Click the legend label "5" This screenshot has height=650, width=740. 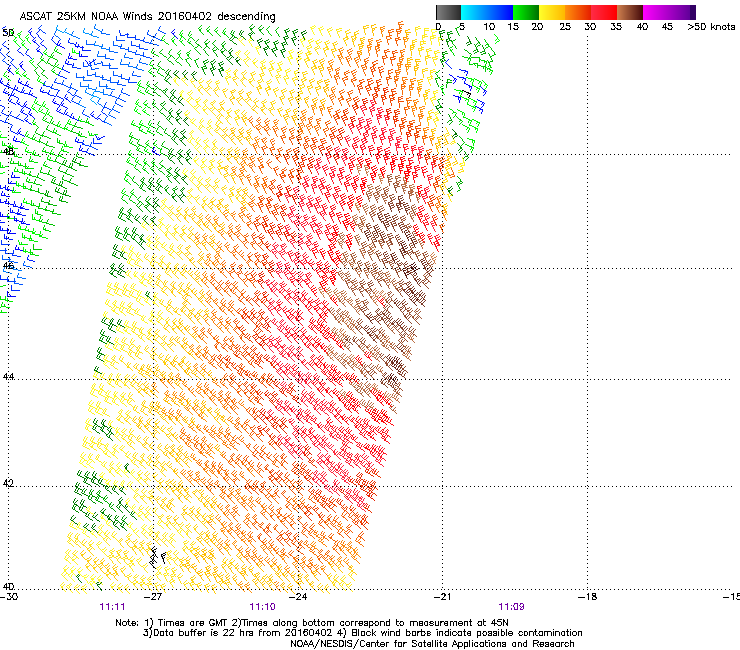[x=462, y=27]
